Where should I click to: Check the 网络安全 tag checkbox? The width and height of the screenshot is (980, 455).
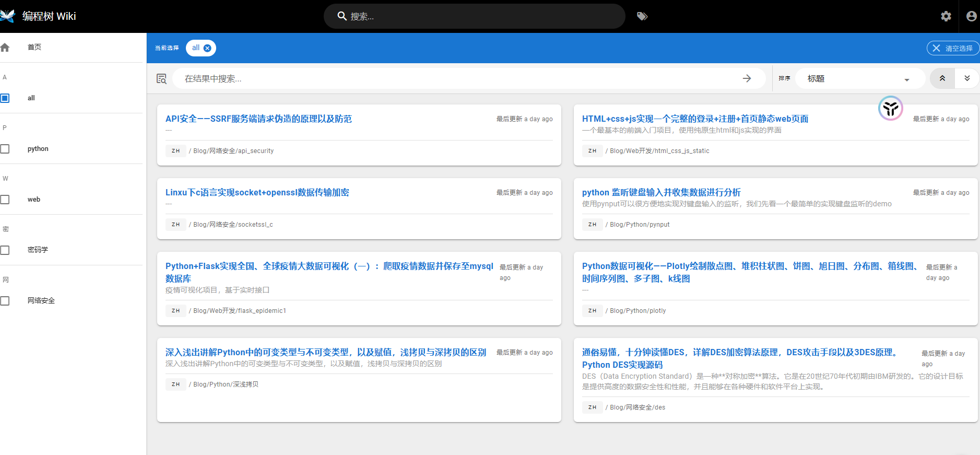5,301
